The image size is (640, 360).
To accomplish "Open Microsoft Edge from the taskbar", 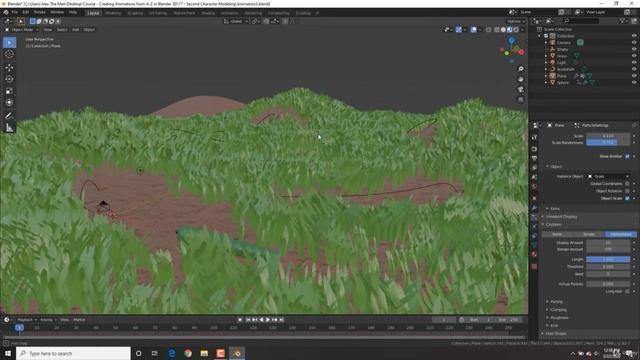I will click(171, 353).
